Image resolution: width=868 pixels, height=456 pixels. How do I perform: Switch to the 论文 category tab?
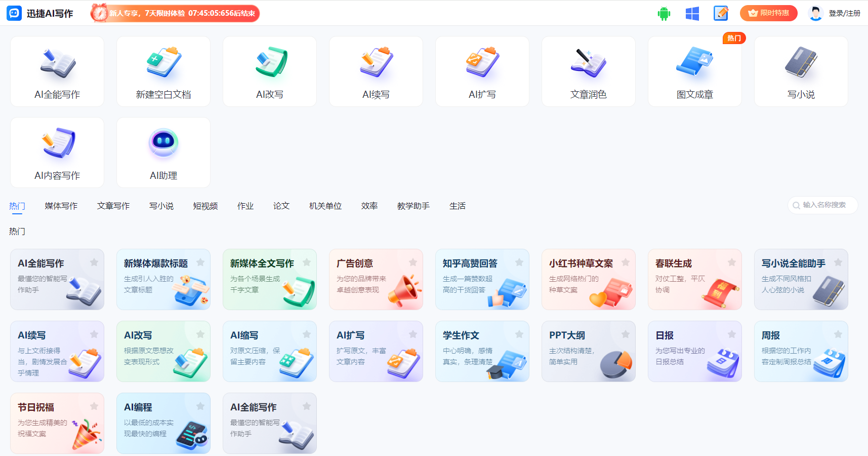[x=281, y=206]
